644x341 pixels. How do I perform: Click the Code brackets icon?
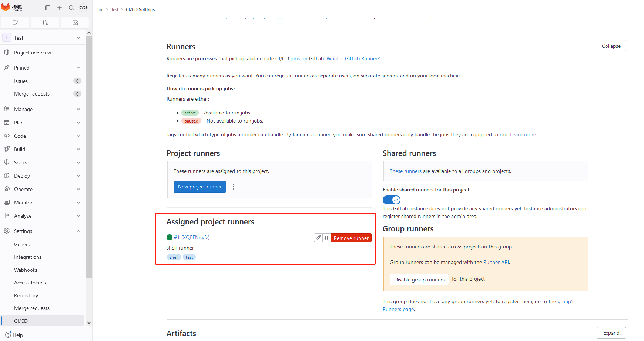pyautogui.click(x=7, y=136)
